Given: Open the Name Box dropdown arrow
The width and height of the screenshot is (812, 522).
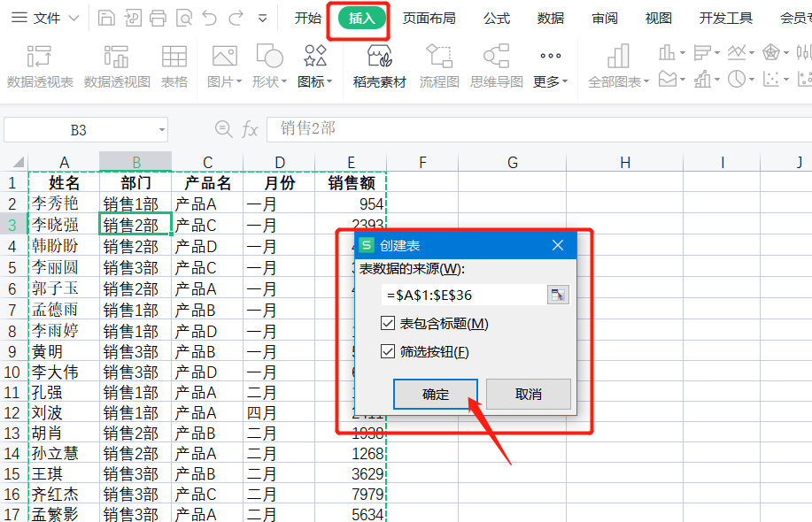Looking at the screenshot, I should [x=161, y=130].
